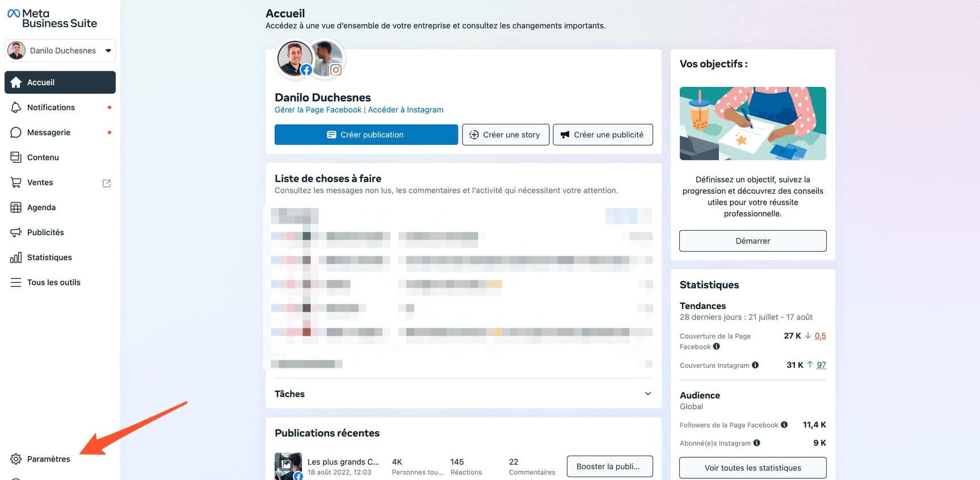Click the Créer publication button
This screenshot has height=480, width=980.
tap(366, 135)
